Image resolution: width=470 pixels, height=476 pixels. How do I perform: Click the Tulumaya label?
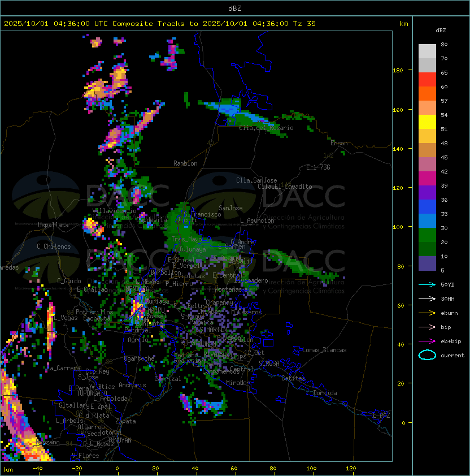(x=193, y=249)
